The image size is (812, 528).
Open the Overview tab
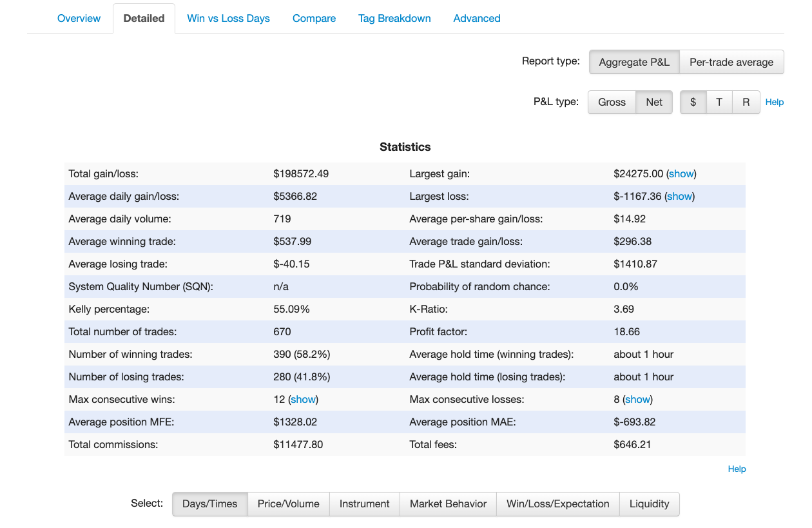pyautogui.click(x=79, y=18)
